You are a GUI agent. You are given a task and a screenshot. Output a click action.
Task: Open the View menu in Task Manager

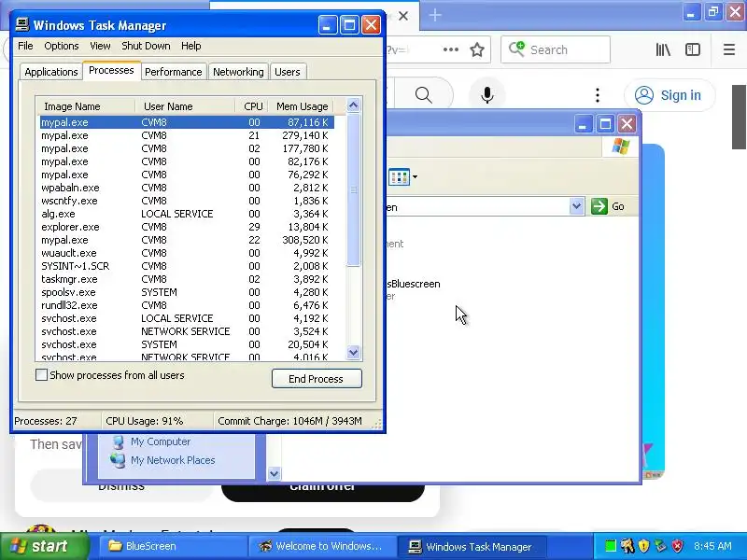pyautogui.click(x=100, y=46)
